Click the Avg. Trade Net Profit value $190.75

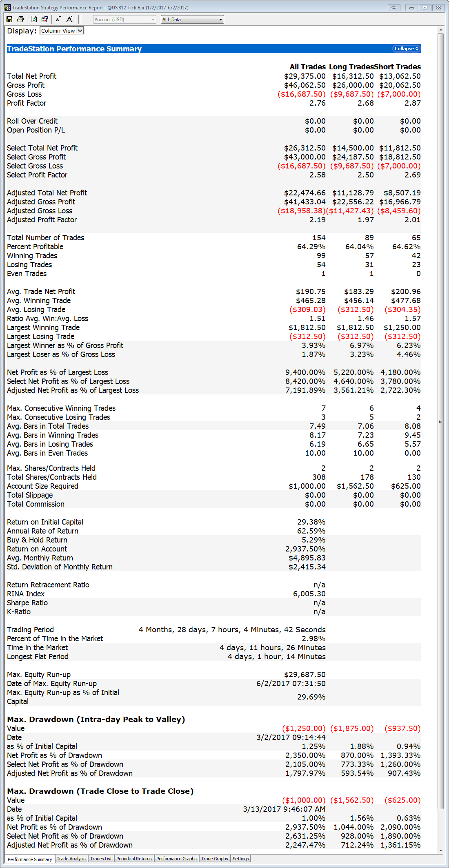[311, 292]
